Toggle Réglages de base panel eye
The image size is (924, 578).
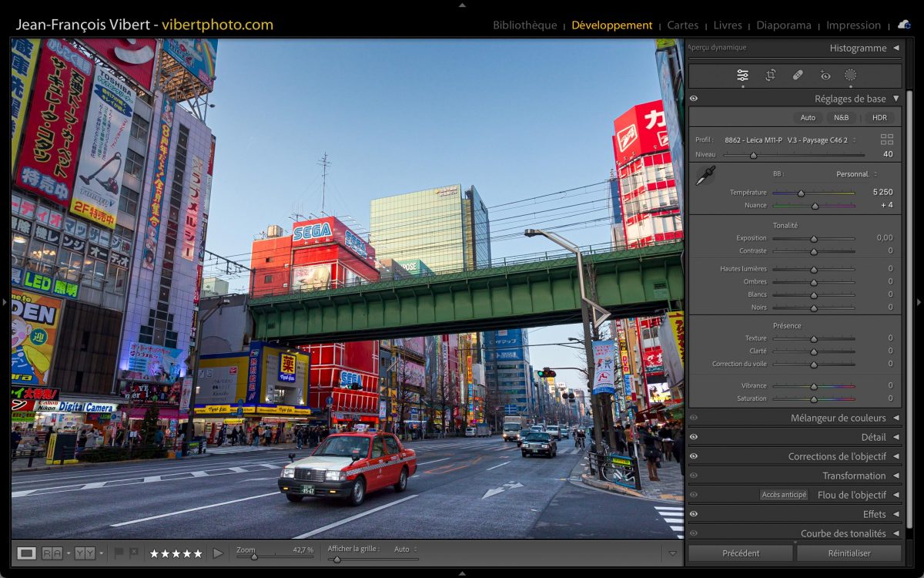(x=694, y=99)
